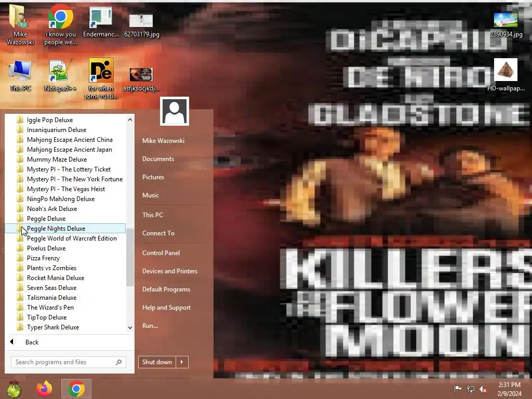Go Back to the main Start menu
The width and height of the screenshot is (532, 399).
[x=32, y=342]
